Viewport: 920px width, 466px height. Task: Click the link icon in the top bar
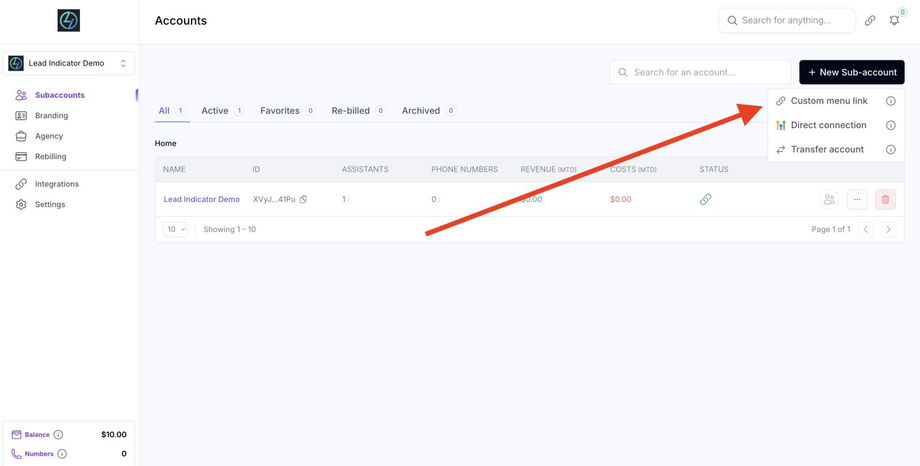(870, 21)
